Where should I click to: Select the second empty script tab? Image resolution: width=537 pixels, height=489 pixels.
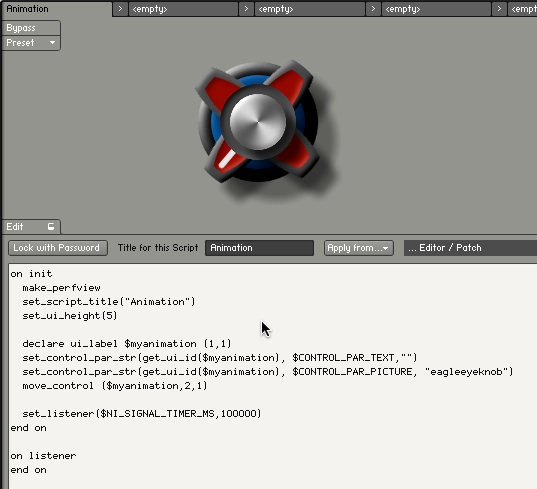[x=310, y=9]
